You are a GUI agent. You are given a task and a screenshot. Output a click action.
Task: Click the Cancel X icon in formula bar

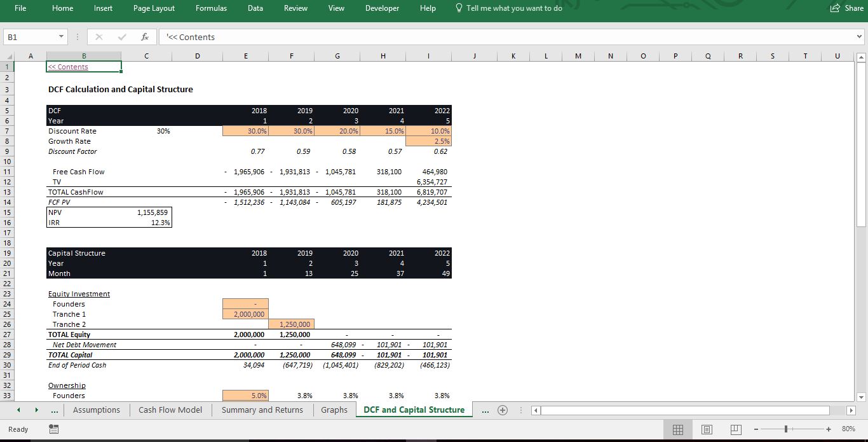(99, 37)
